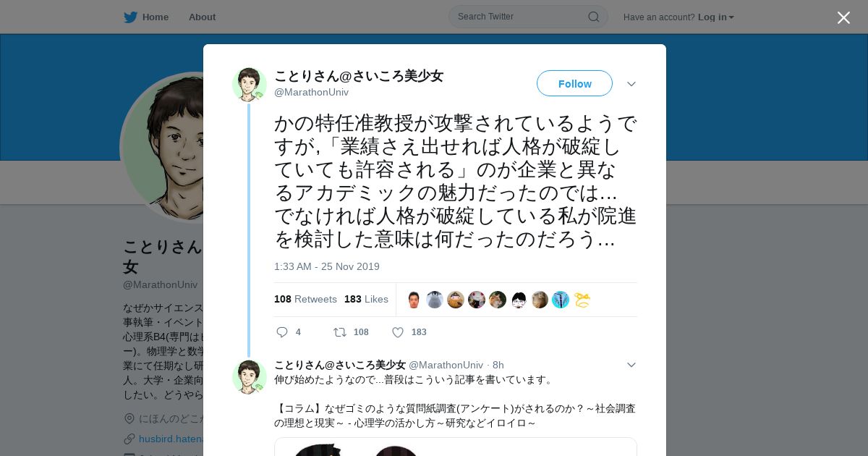Open the link icon beside husbird.hatena

129,439
